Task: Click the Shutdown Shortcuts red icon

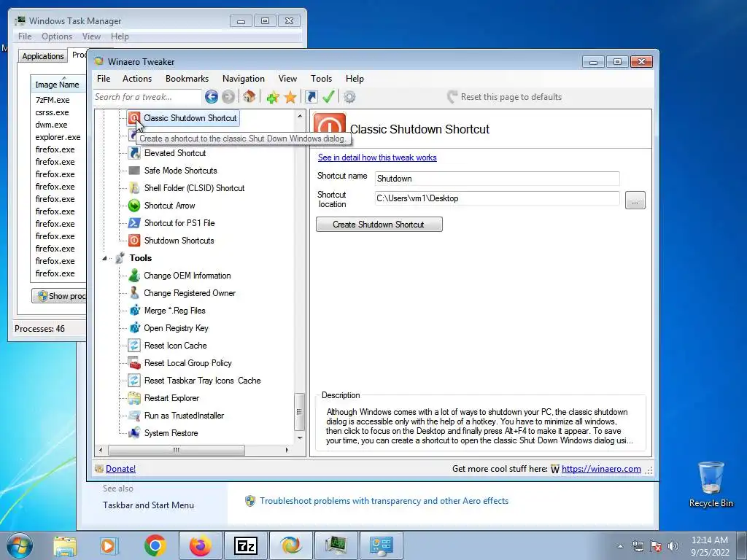Action: coord(134,241)
